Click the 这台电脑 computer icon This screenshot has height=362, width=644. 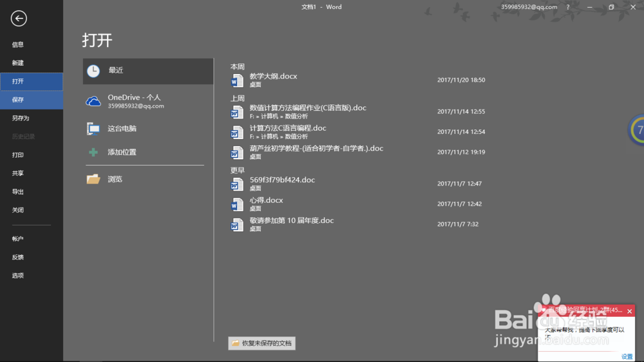point(93,129)
